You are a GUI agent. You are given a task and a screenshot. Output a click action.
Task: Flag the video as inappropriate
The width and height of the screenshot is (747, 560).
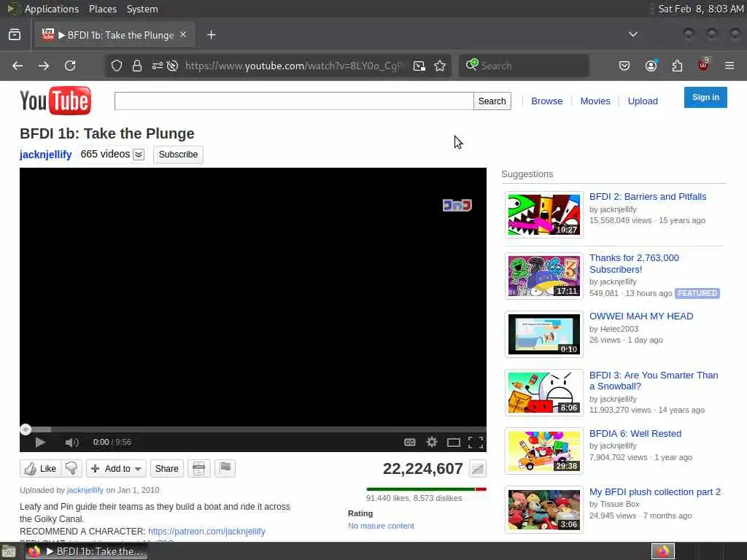[225, 469]
